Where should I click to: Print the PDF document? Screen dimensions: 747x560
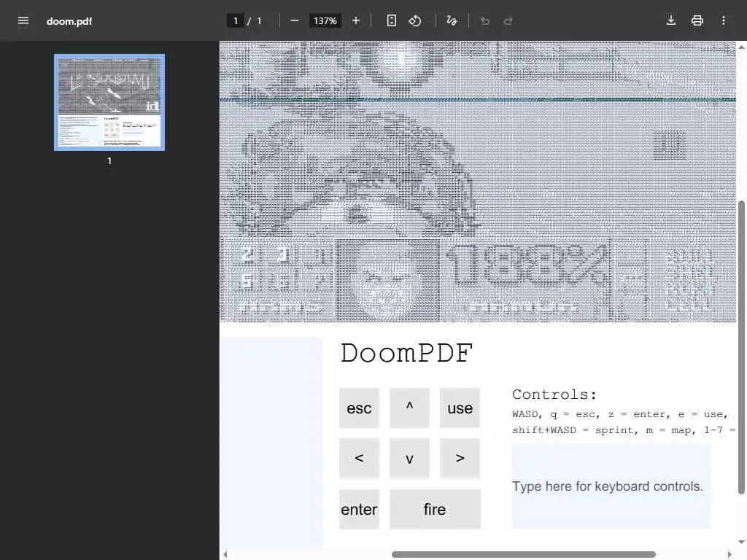697,20
